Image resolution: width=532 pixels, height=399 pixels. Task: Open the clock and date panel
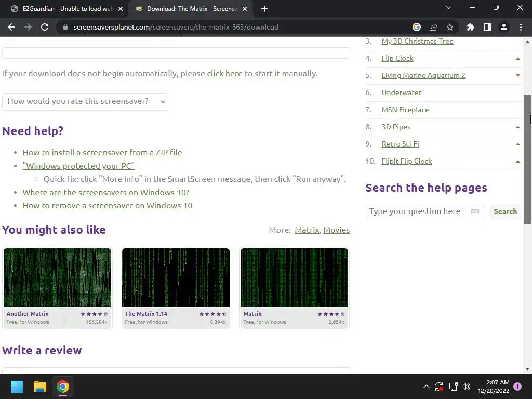pyautogui.click(x=494, y=387)
